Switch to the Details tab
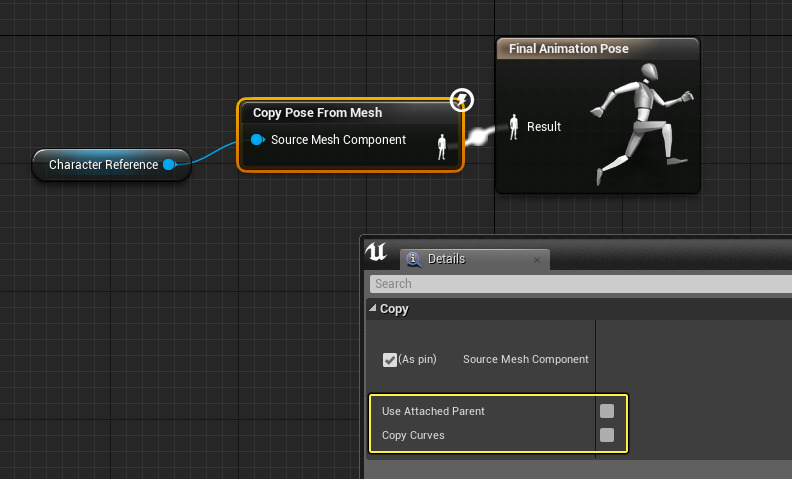 point(446,259)
